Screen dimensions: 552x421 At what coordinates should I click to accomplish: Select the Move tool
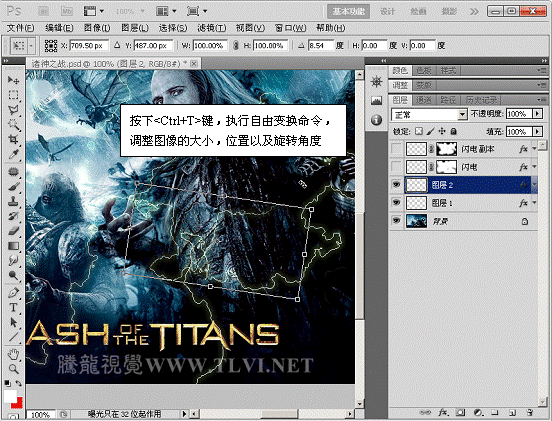13,80
